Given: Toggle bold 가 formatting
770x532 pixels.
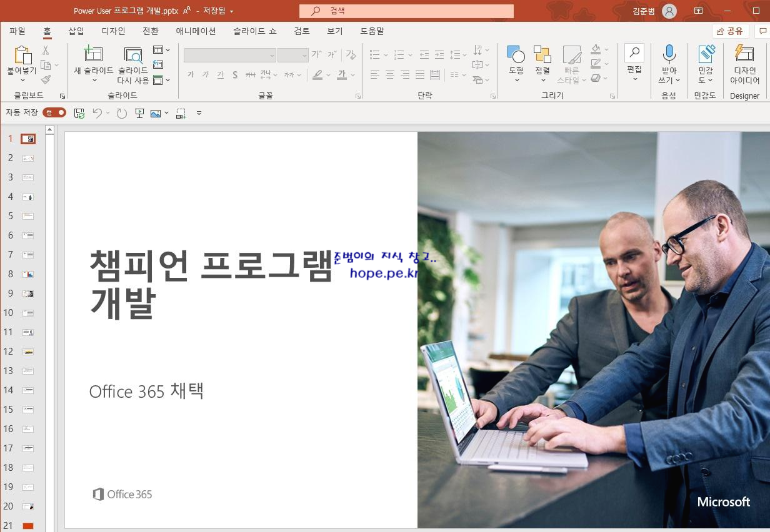Looking at the screenshot, I should click(191, 75).
